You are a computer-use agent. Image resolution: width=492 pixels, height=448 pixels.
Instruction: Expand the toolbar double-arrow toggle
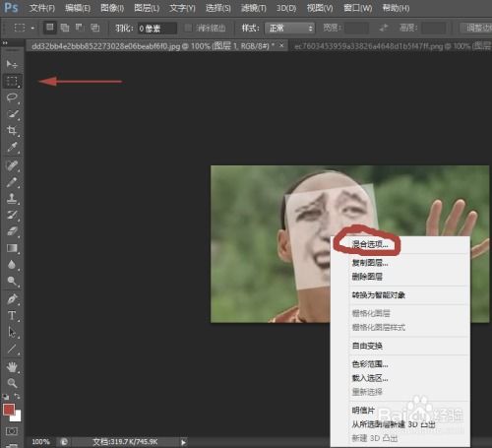click(x=5, y=43)
